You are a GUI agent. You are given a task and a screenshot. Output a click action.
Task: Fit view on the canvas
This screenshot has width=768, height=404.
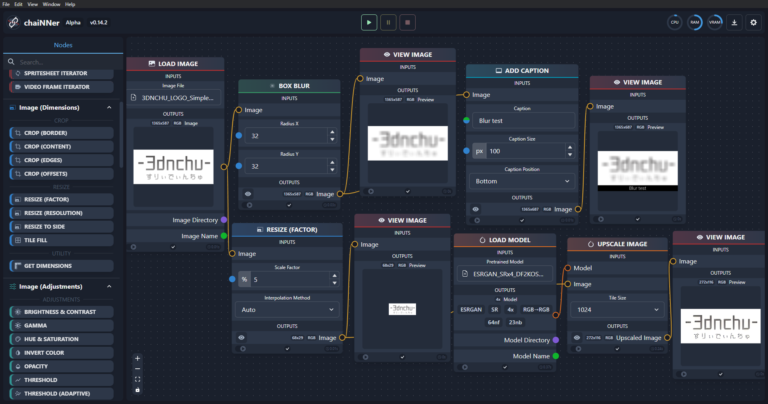click(137, 380)
